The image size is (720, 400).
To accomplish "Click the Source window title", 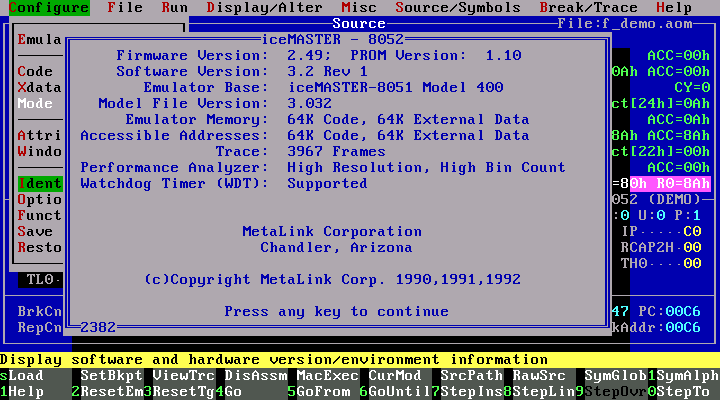I will (359, 23).
